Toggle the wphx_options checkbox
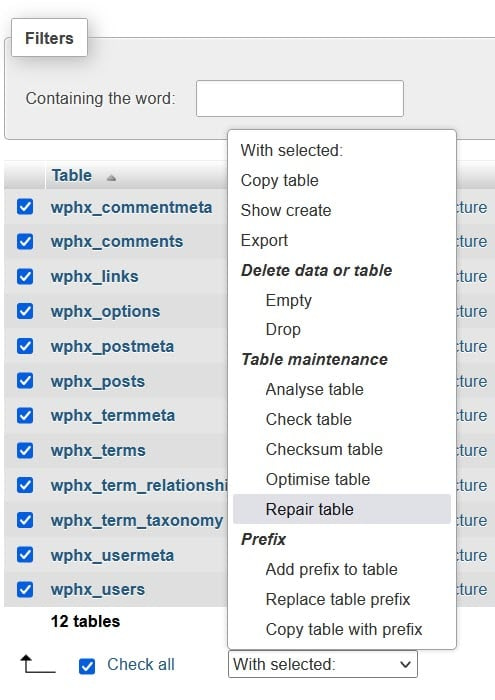The height and width of the screenshot is (700, 495). click(25, 311)
